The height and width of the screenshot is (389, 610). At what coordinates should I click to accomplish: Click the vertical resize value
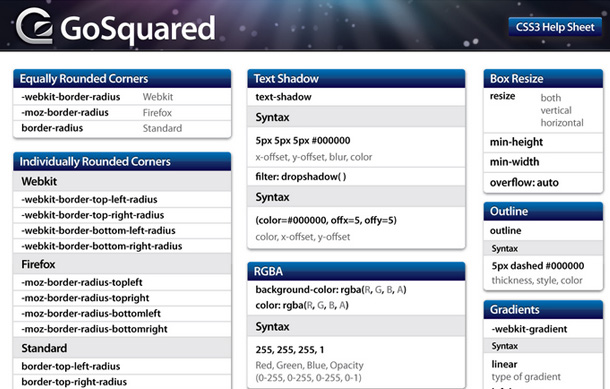[x=556, y=110]
